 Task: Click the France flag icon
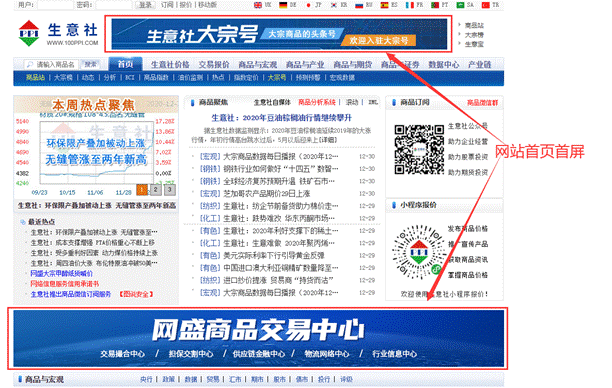(x=409, y=5)
